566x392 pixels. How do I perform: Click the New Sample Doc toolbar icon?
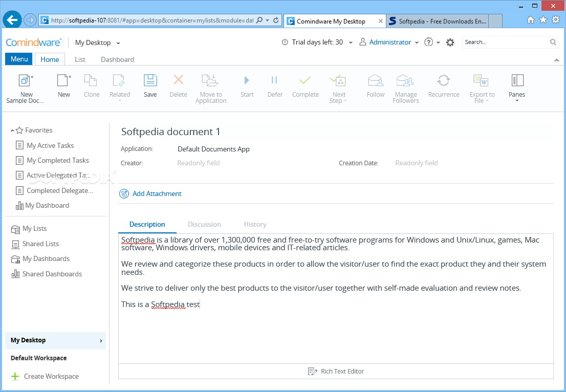[26, 80]
